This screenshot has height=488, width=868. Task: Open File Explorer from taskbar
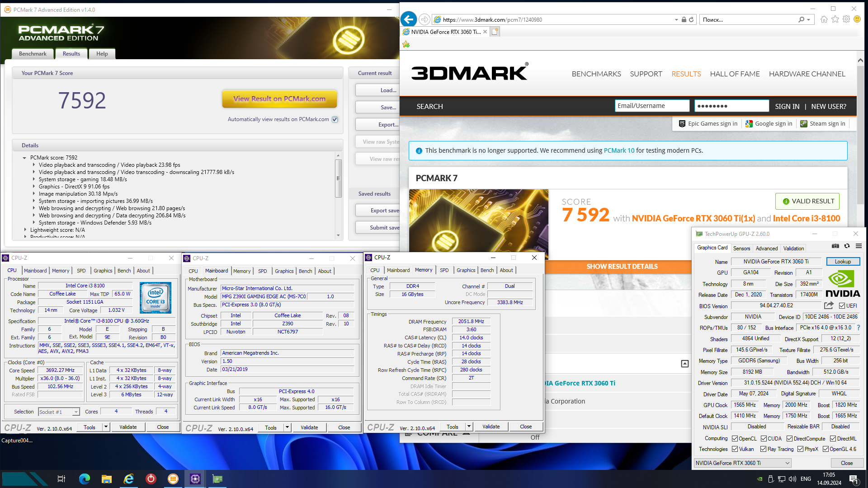(106, 479)
